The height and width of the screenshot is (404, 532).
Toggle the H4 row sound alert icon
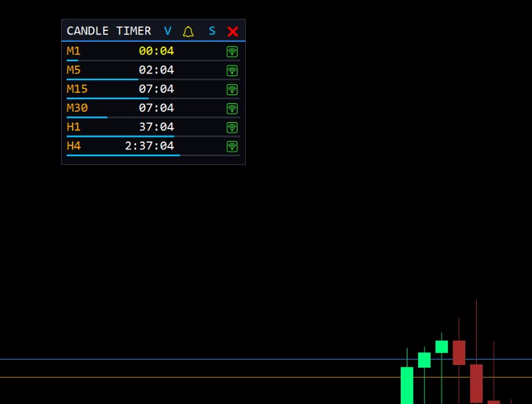point(232,147)
